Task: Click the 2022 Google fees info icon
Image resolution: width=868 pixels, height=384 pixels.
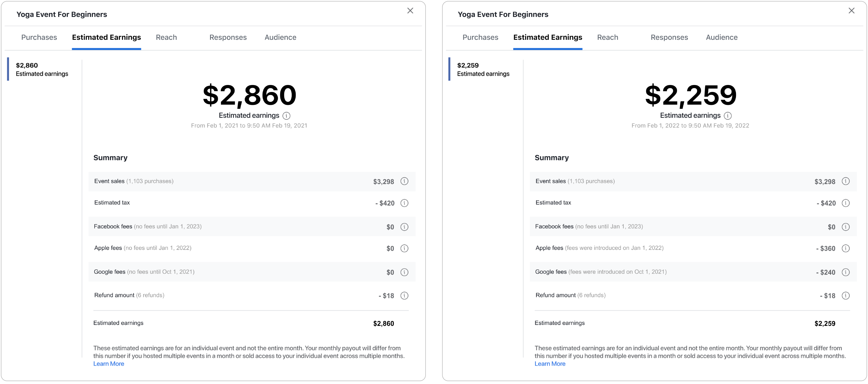Action: click(x=846, y=272)
